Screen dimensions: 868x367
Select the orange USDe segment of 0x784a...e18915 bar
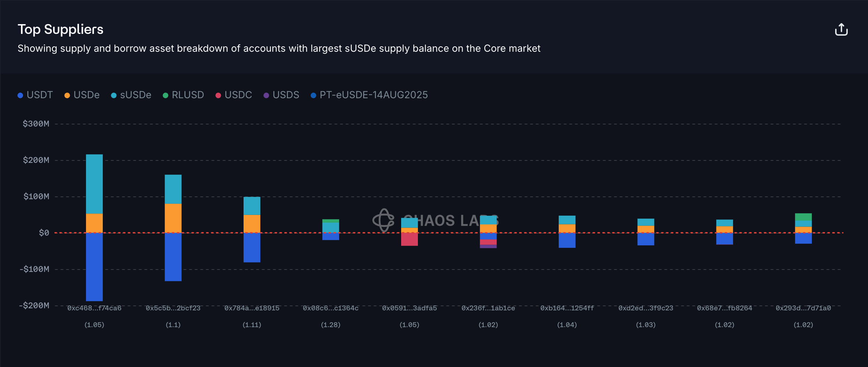tap(252, 224)
